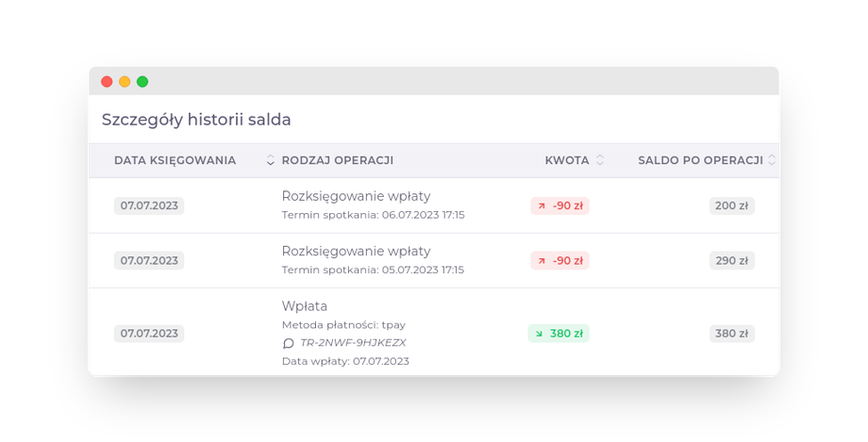Maximize the window with the green button
This screenshot has width=868, height=442.
142,82
